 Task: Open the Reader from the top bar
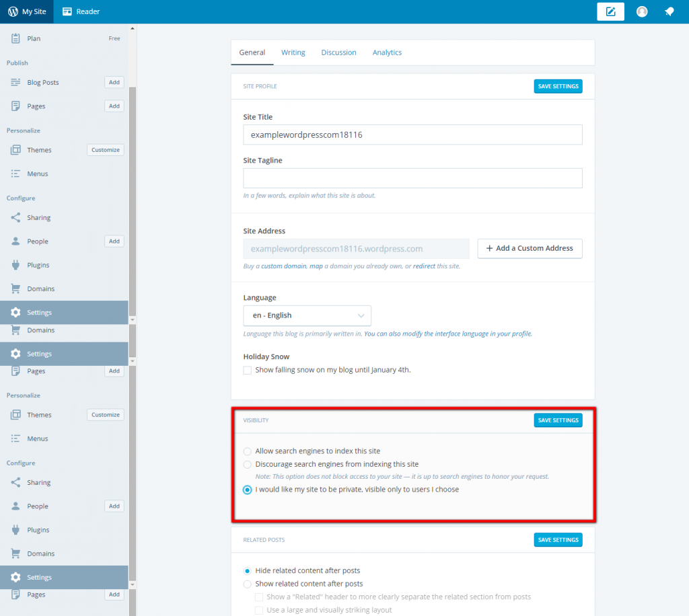(80, 11)
